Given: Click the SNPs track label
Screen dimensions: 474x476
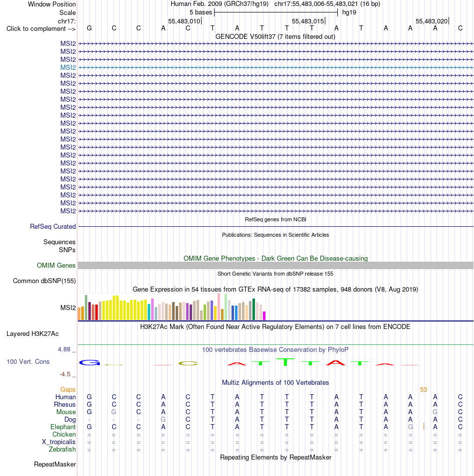Looking at the screenshot, I should point(67,250).
